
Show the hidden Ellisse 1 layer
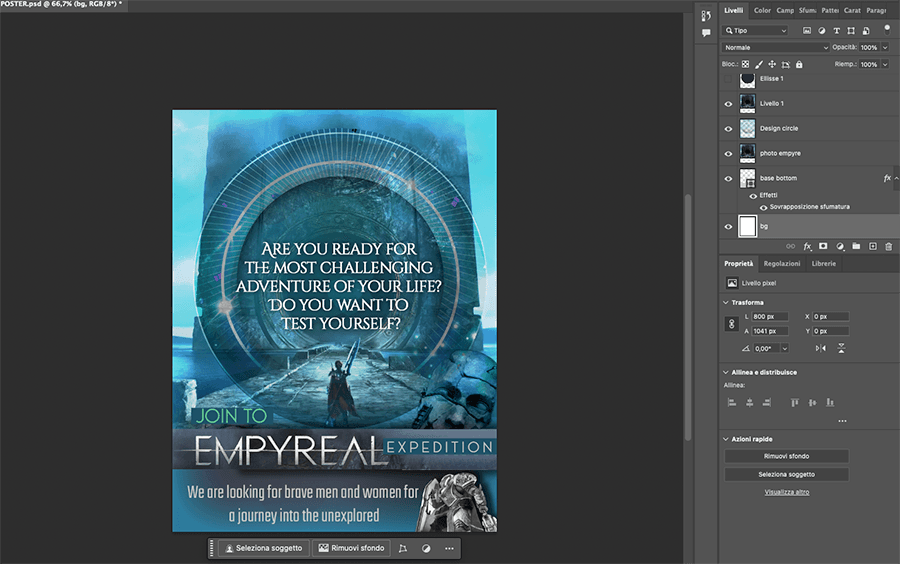click(x=728, y=79)
